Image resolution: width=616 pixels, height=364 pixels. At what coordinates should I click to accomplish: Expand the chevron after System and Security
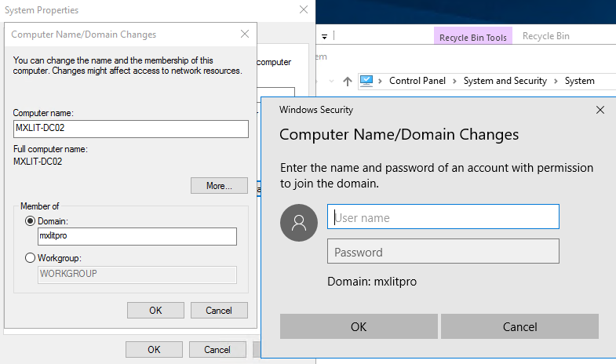(556, 81)
